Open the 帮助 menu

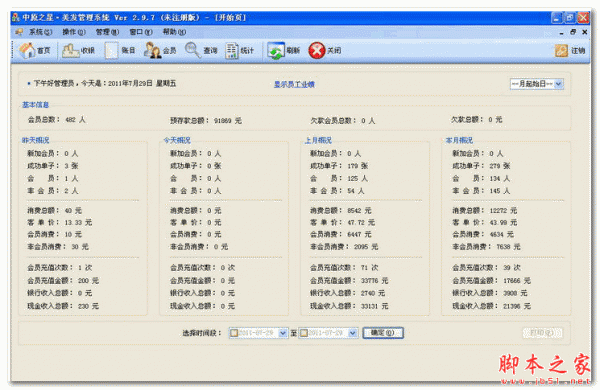coord(174,32)
